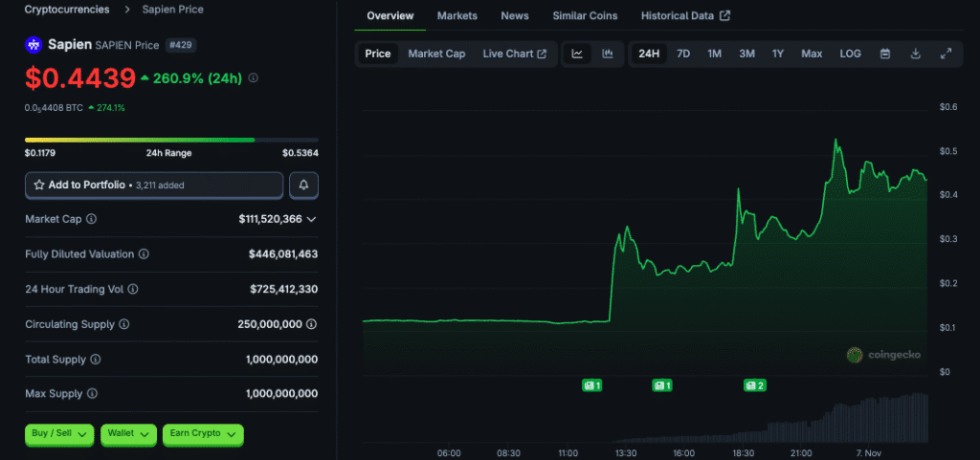Image resolution: width=980 pixels, height=460 pixels.
Task: Switch to the candlestick chart icon
Action: pos(607,54)
